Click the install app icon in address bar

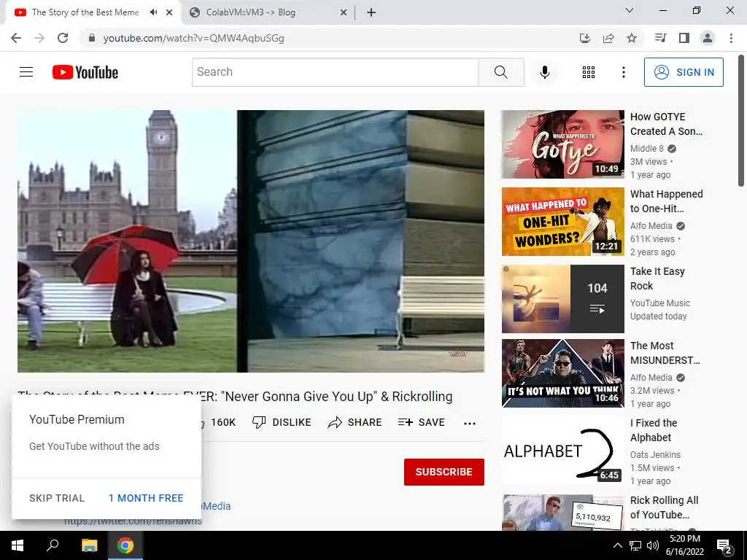[585, 38]
